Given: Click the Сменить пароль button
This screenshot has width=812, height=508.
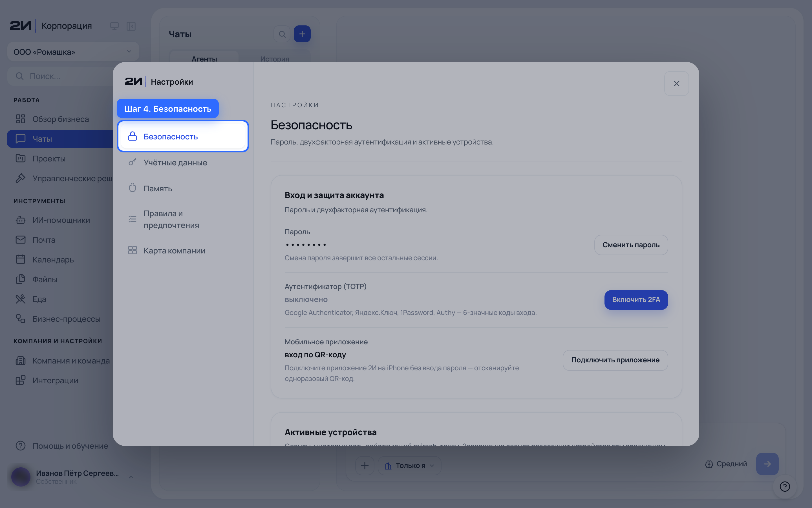Looking at the screenshot, I should [631, 245].
